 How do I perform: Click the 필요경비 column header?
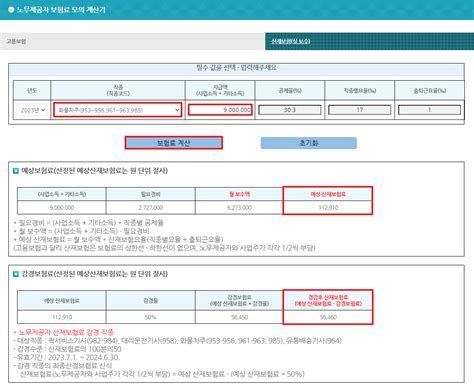(x=151, y=194)
